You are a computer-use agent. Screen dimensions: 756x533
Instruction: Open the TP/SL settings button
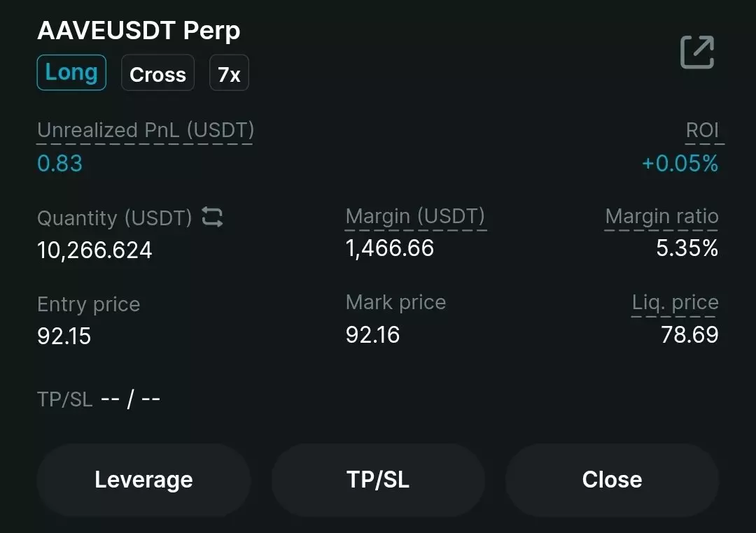pos(378,480)
